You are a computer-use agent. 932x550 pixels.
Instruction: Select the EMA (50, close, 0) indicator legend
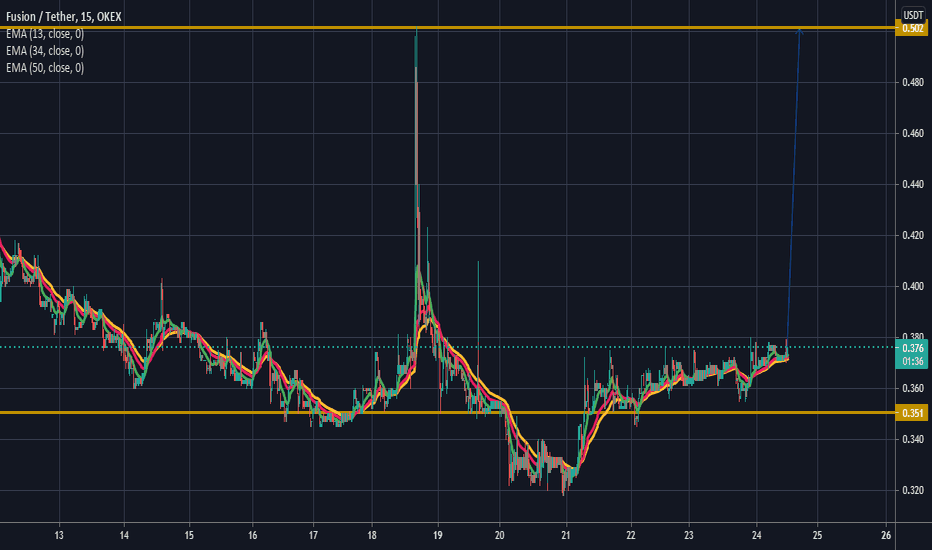pos(45,68)
